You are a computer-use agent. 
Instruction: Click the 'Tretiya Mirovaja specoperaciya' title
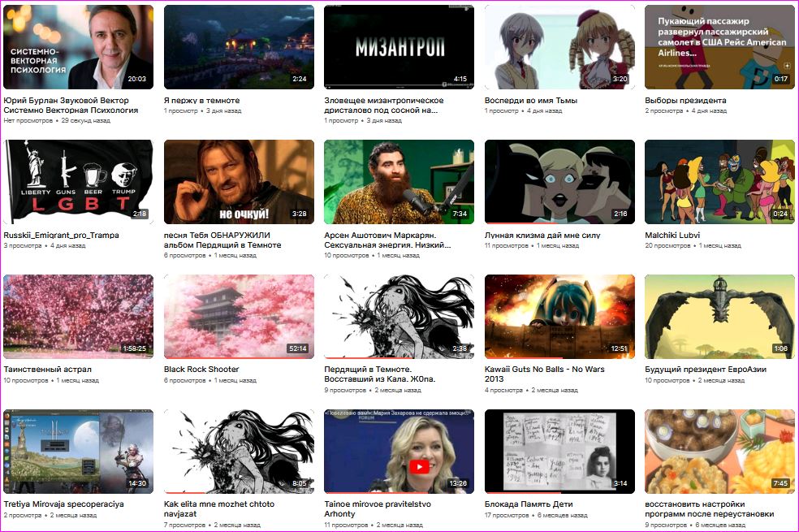pyautogui.click(x=63, y=504)
